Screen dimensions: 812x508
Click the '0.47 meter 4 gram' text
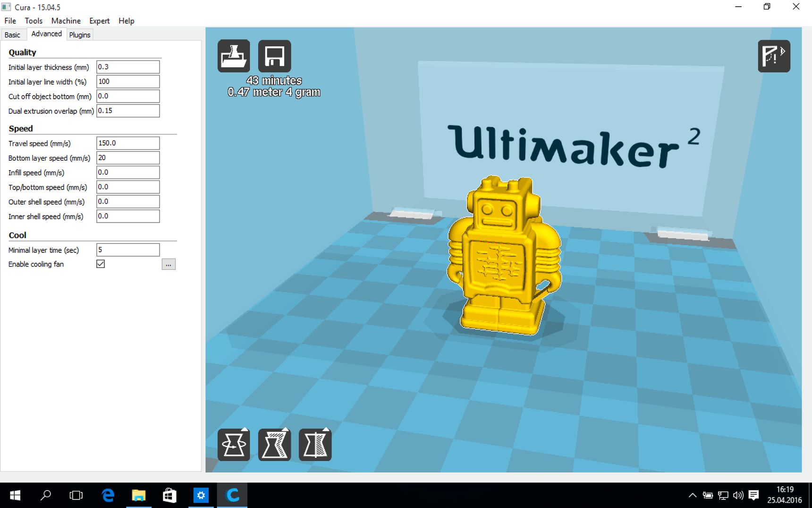pos(274,92)
